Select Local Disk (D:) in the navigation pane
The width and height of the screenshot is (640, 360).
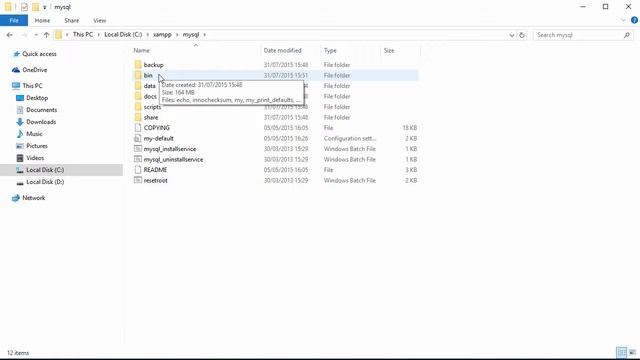point(45,182)
